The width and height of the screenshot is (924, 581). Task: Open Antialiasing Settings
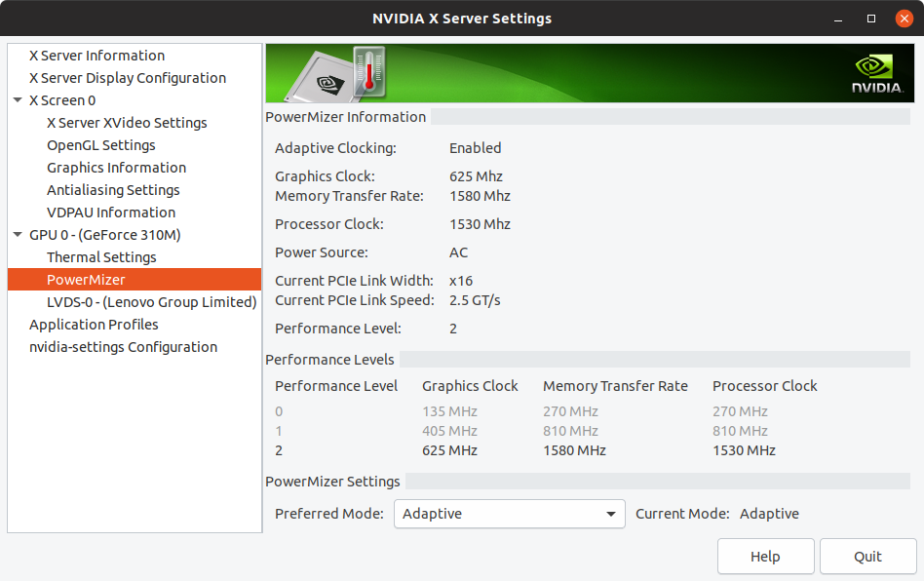[x=113, y=190]
